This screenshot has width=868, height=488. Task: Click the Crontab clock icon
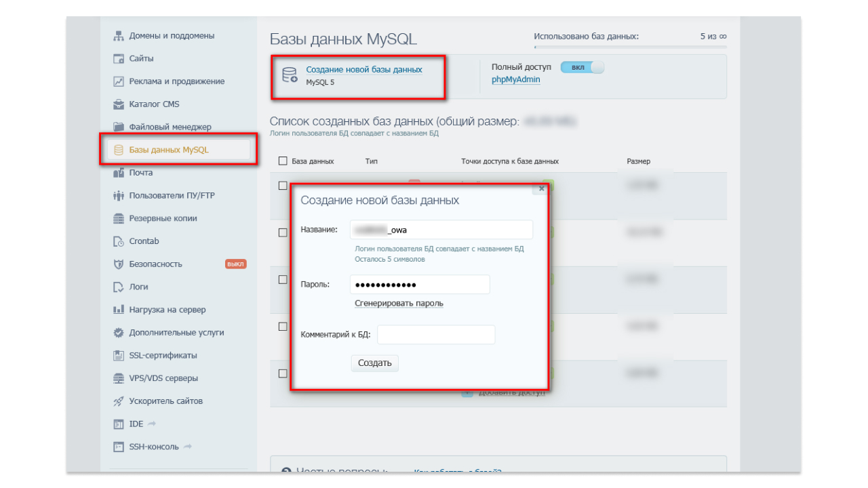click(x=118, y=241)
